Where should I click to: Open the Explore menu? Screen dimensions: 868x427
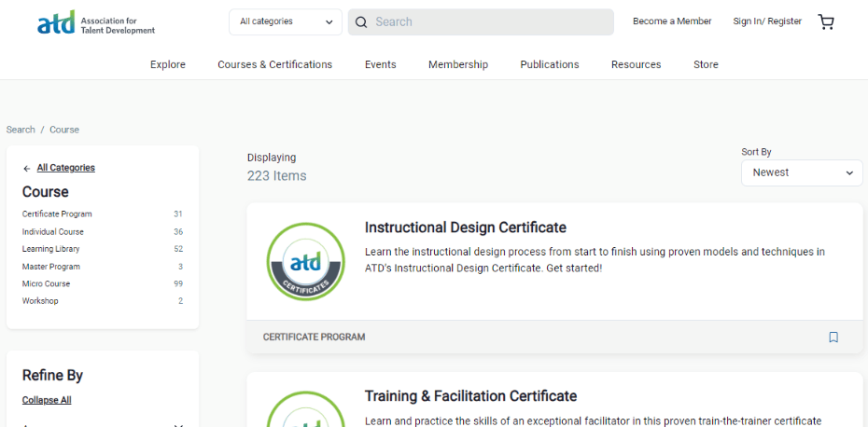[168, 64]
